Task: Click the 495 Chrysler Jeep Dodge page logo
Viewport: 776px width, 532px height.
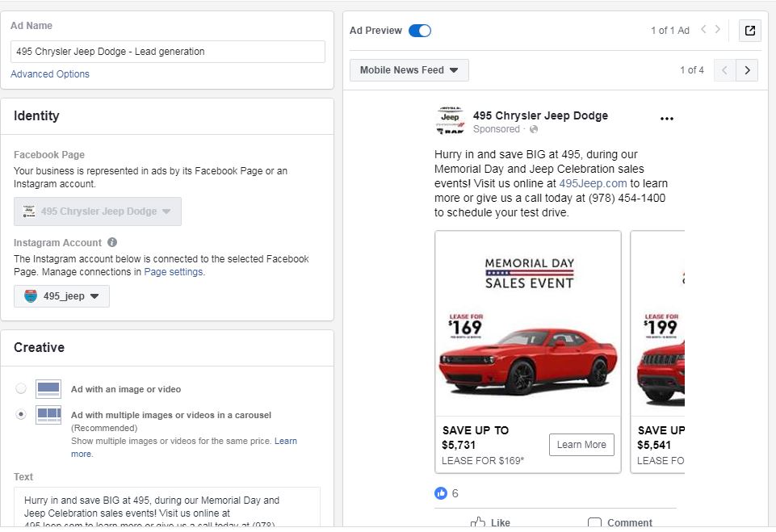Action: tap(451, 121)
